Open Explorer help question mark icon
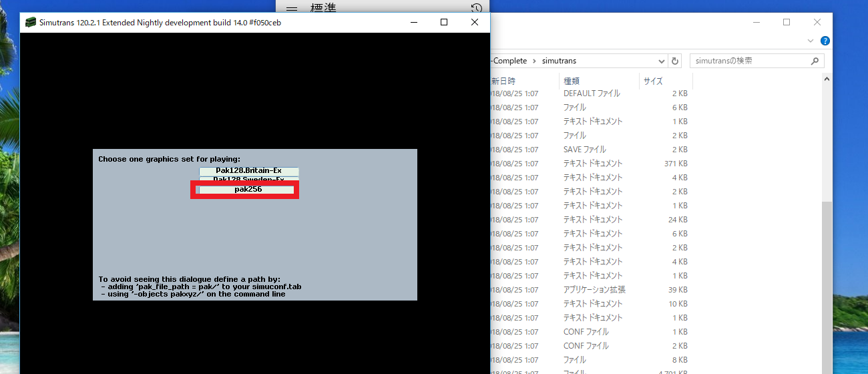The image size is (868, 374). (x=825, y=41)
